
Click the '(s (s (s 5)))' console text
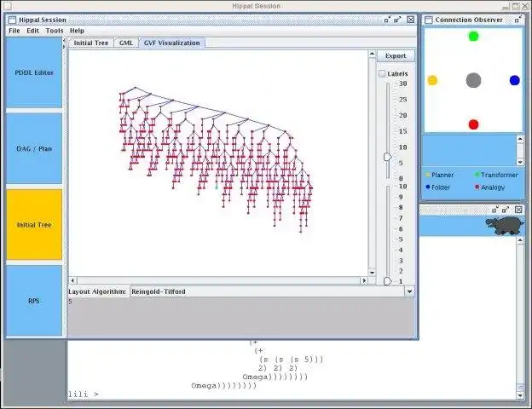pyautogui.click(x=291, y=360)
